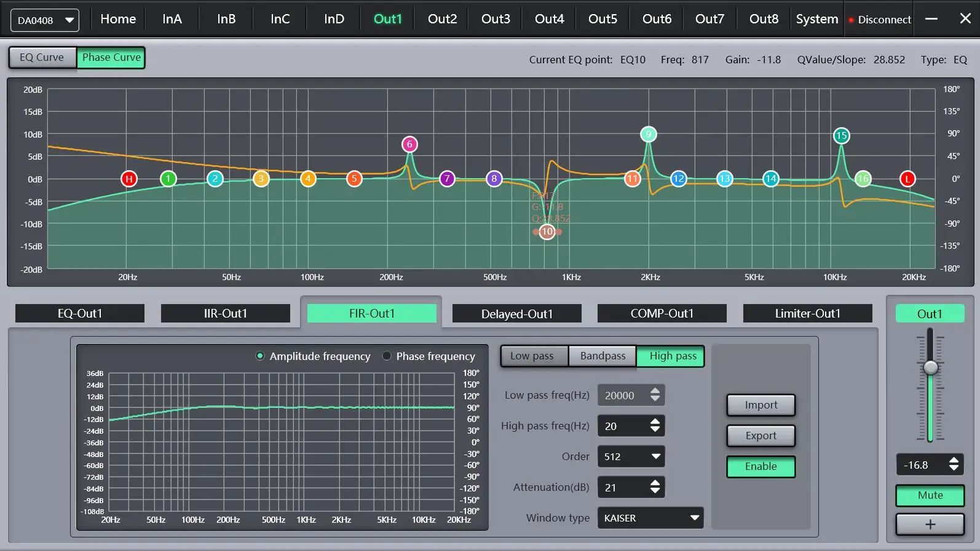Choose the Phase frequency radio option
This screenshot has width=980, height=551.
(387, 356)
